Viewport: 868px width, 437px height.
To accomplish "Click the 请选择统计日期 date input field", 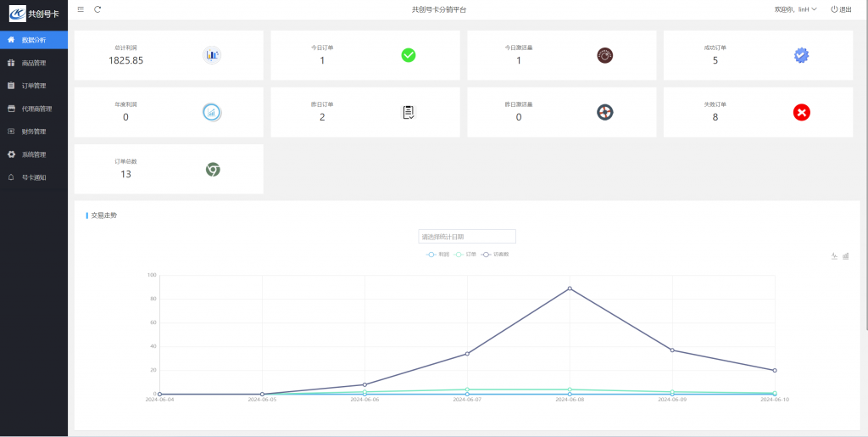I will coord(467,237).
